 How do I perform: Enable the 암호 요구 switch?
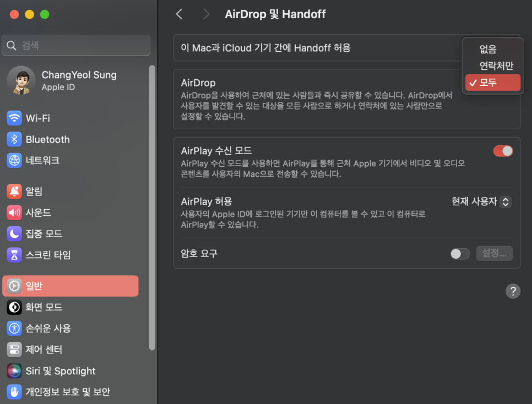460,254
